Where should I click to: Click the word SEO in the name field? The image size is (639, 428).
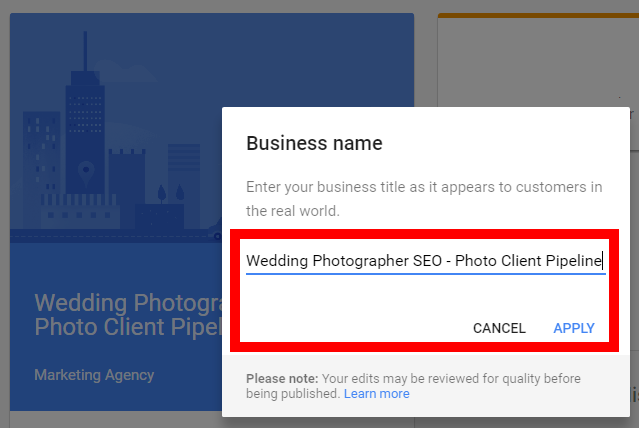point(427,260)
